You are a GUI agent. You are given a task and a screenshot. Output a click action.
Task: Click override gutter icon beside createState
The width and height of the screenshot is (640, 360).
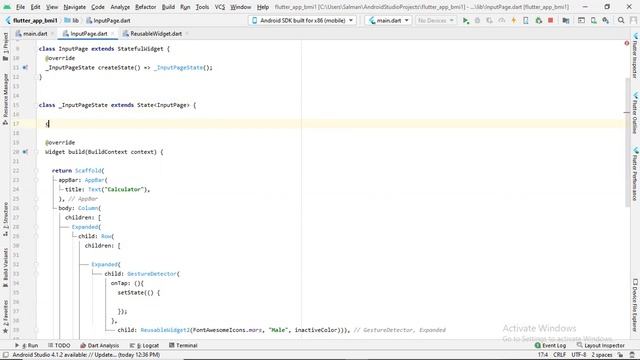[25, 67]
